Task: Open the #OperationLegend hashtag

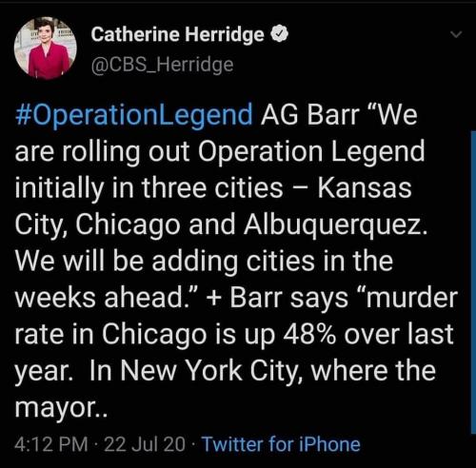Action: [x=133, y=115]
